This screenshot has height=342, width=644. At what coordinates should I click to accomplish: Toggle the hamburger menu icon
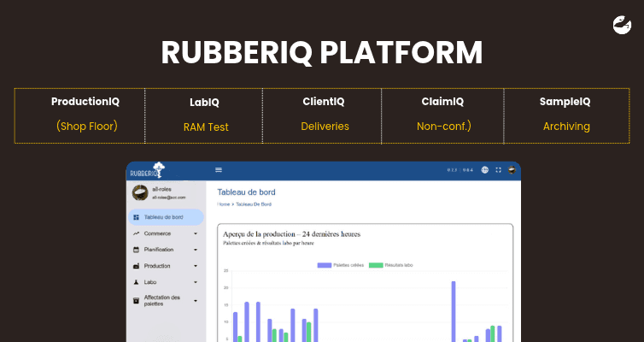click(219, 170)
